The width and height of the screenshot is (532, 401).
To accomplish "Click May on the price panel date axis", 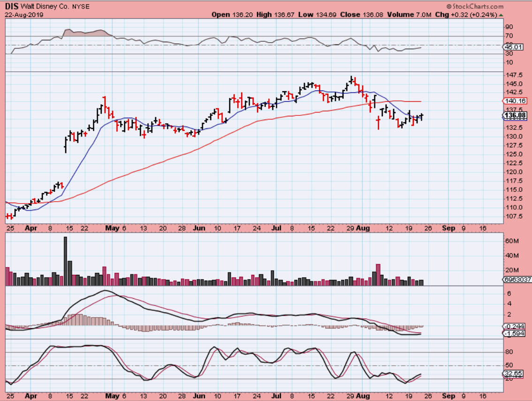I will coord(112,228).
